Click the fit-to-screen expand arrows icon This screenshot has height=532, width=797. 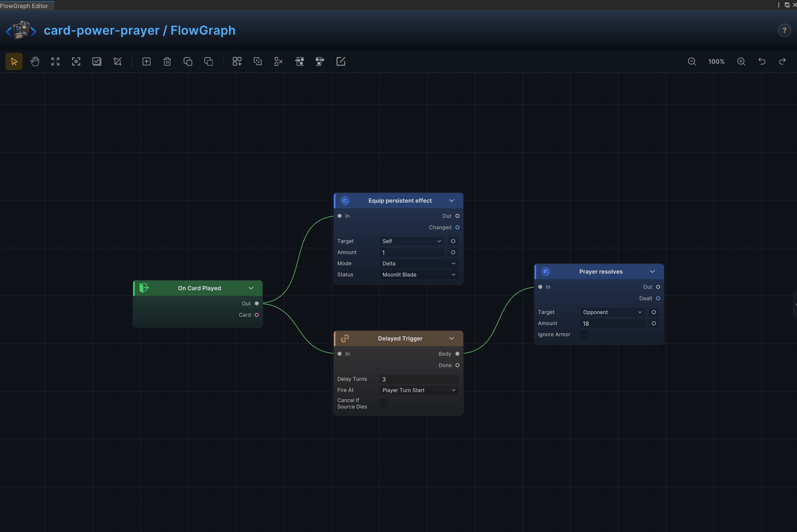coord(55,61)
